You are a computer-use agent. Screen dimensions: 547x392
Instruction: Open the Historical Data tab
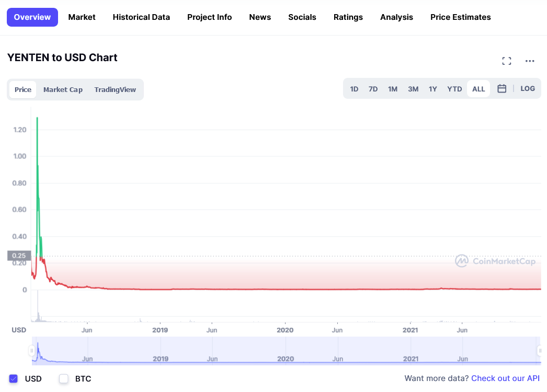(141, 17)
